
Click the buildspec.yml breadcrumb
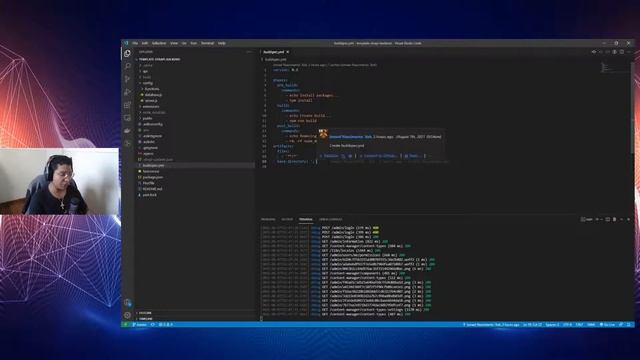[x=276, y=60]
